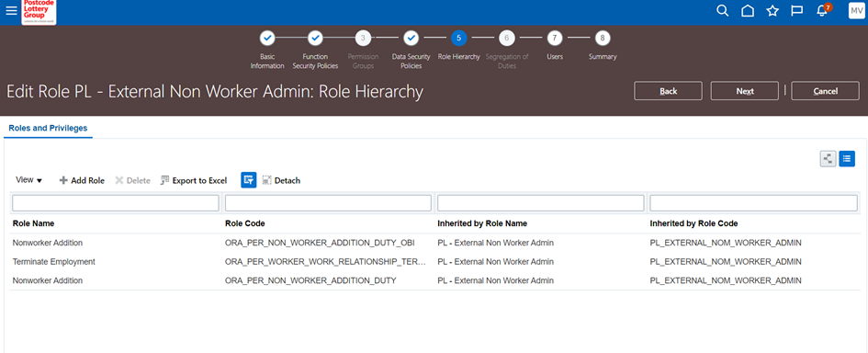Screen dimensions: 868x353
Task: Go to step Function Security Policies
Action: pyautogui.click(x=315, y=39)
